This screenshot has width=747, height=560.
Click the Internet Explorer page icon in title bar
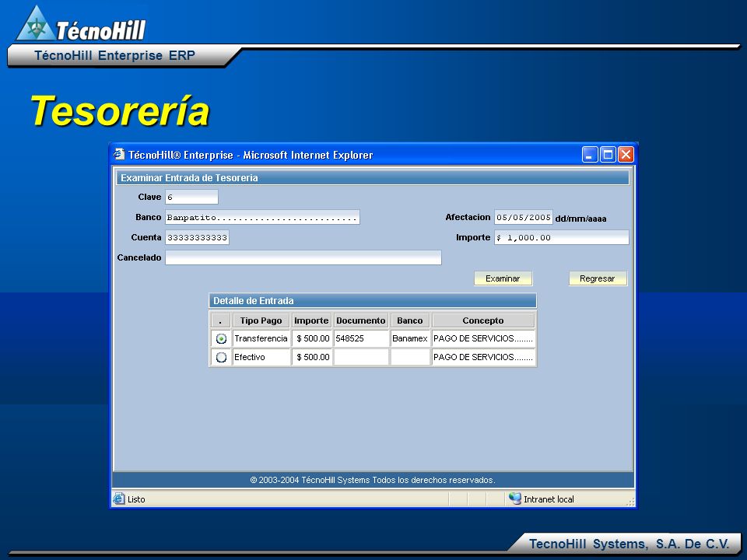pyautogui.click(x=119, y=155)
